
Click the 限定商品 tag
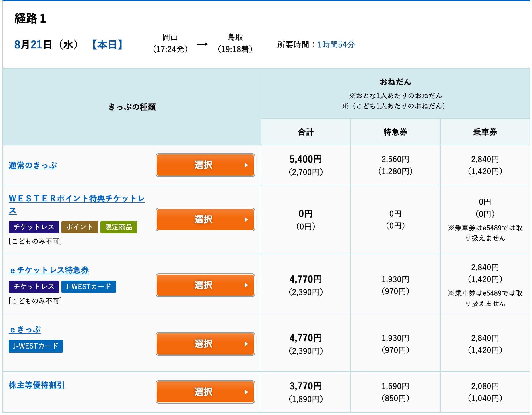point(119,227)
